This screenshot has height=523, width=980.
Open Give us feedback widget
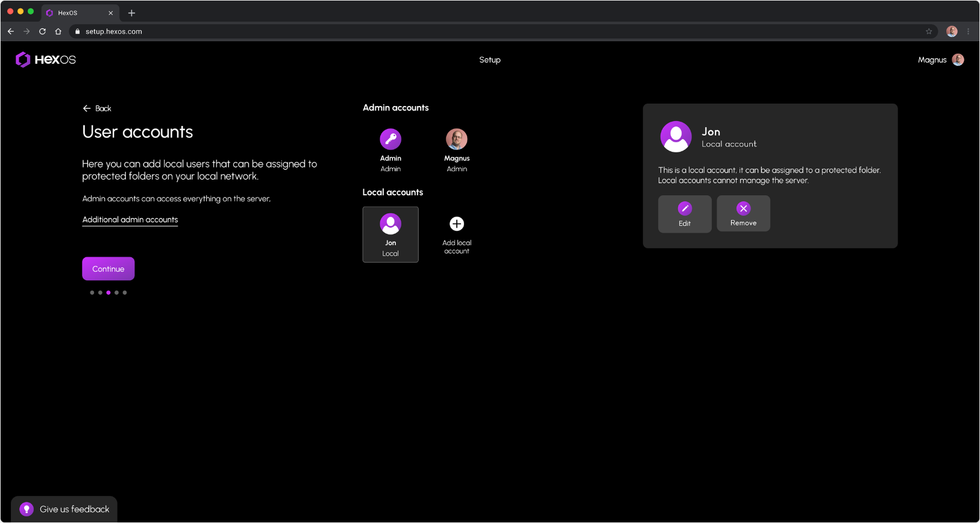(64, 509)
